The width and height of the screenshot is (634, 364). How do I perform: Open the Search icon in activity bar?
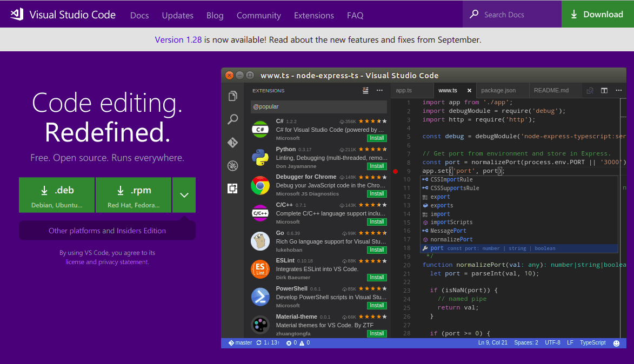[232, 119]
